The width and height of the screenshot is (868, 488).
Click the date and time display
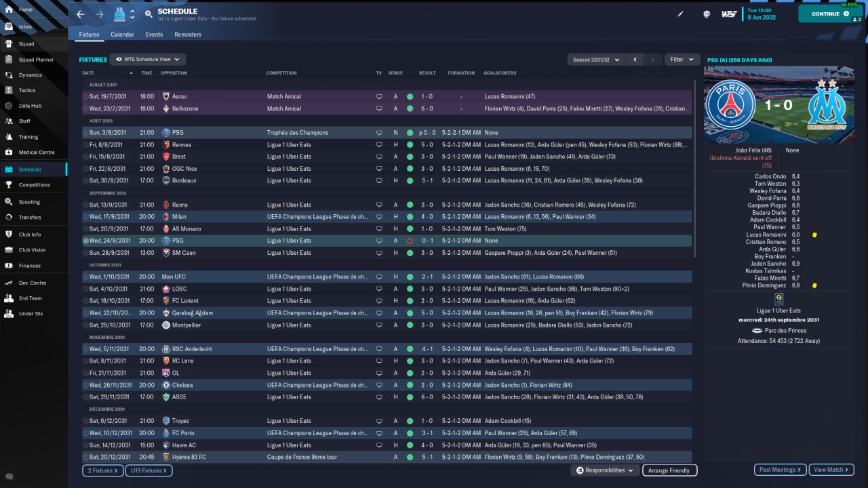point(762,14)
